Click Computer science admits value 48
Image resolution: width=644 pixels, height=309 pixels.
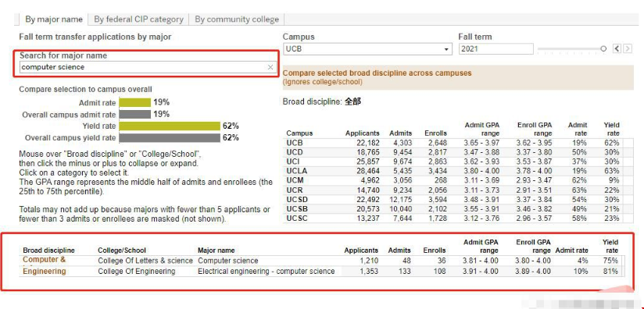click(406, 261)
